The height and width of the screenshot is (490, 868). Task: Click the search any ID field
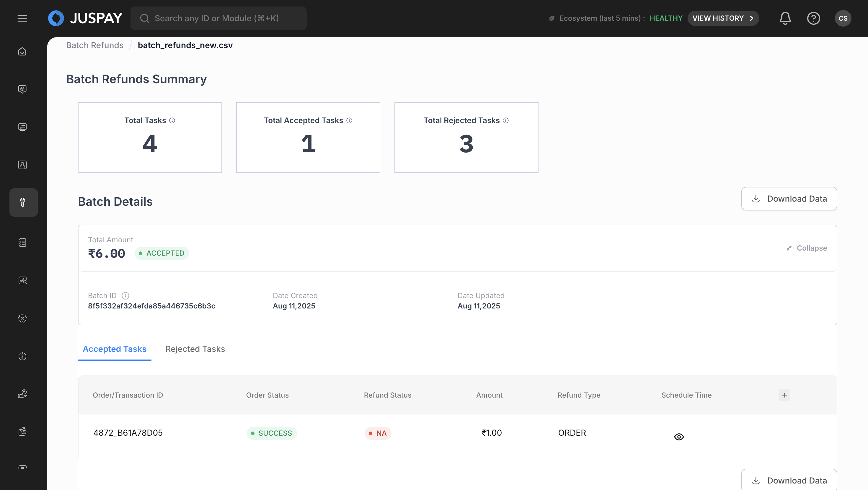click(218, 18)
